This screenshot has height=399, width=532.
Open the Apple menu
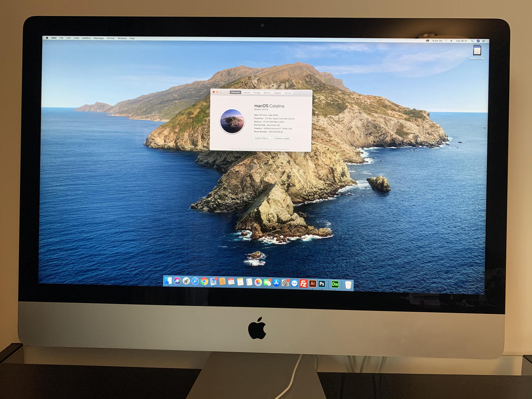pos(47,38)
